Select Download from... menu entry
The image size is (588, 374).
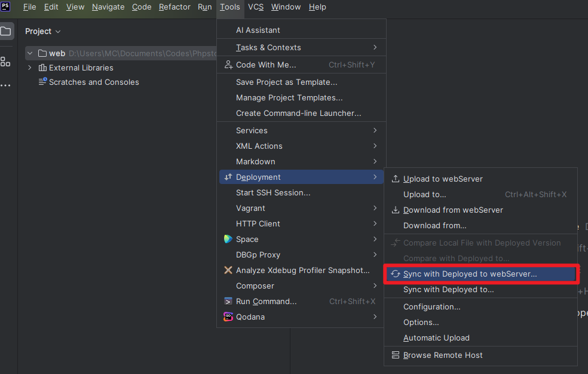coord(480,226)
